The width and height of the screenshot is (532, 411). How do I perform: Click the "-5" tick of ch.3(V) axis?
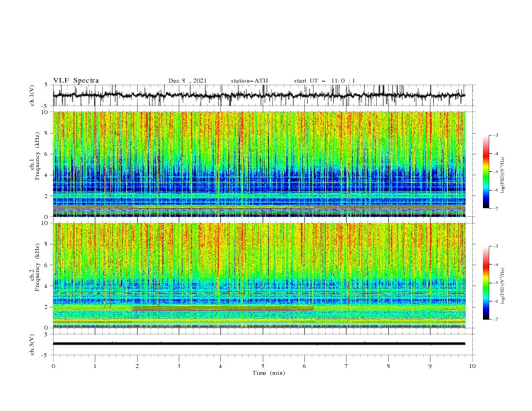(x=46, y=355)
